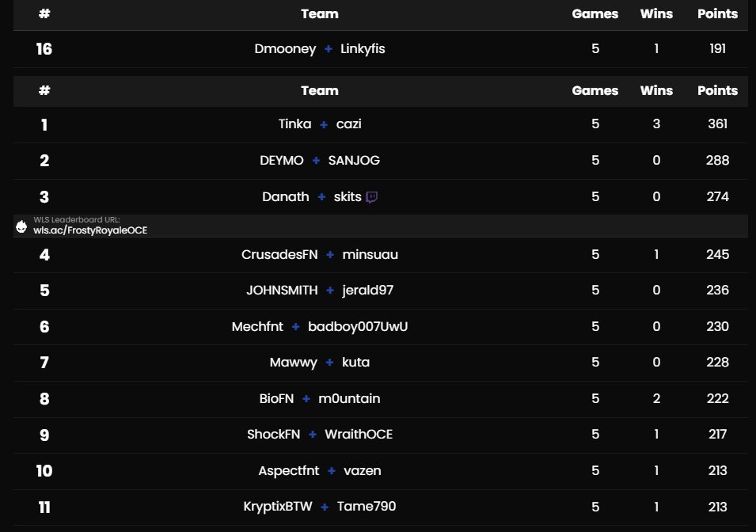756x532 pixels.
Task: Select player name DEYMO
Action: coord(282,160)
